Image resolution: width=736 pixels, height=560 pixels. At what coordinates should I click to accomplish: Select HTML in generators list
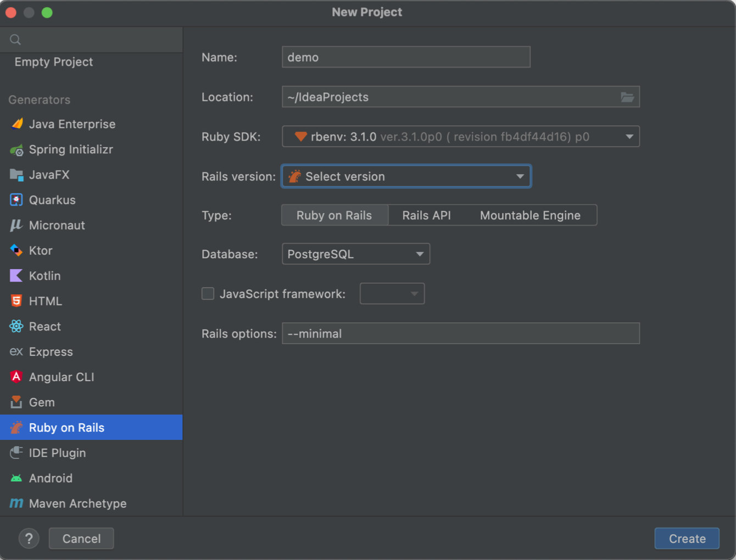[91, 301]
